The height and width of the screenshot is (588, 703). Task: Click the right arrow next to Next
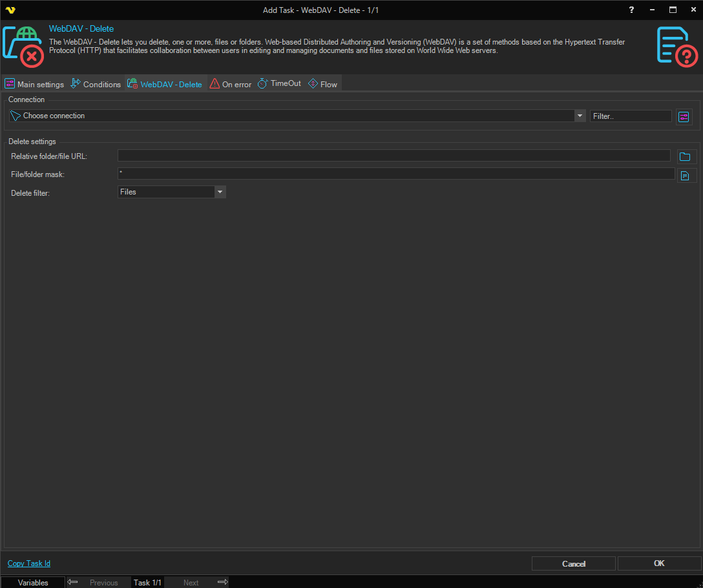click(222, 582)
